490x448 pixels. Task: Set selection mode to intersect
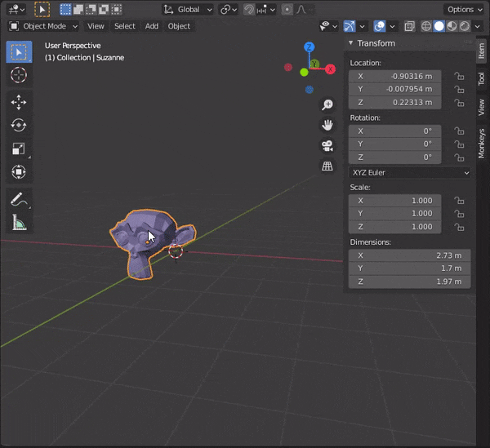coord(116,10)
